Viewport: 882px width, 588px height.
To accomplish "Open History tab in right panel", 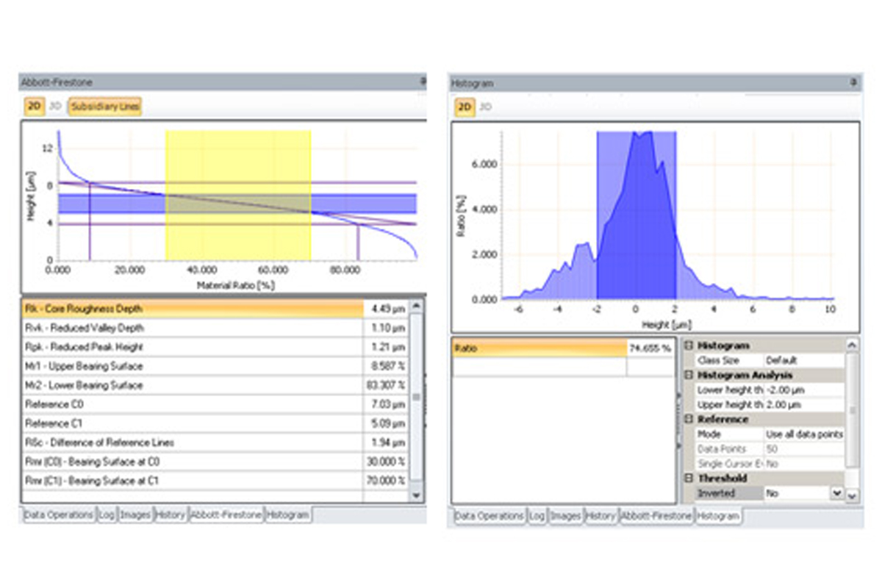I will [x=600, y=516].
